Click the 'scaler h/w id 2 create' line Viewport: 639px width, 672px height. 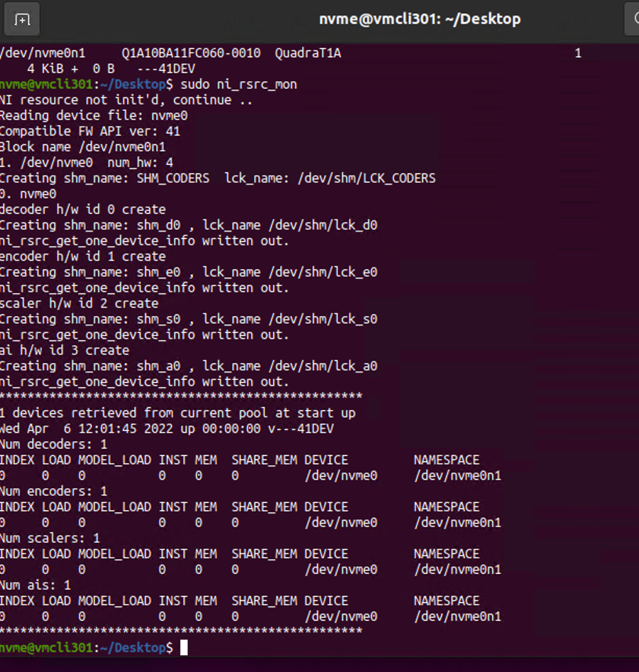(80, 303)
